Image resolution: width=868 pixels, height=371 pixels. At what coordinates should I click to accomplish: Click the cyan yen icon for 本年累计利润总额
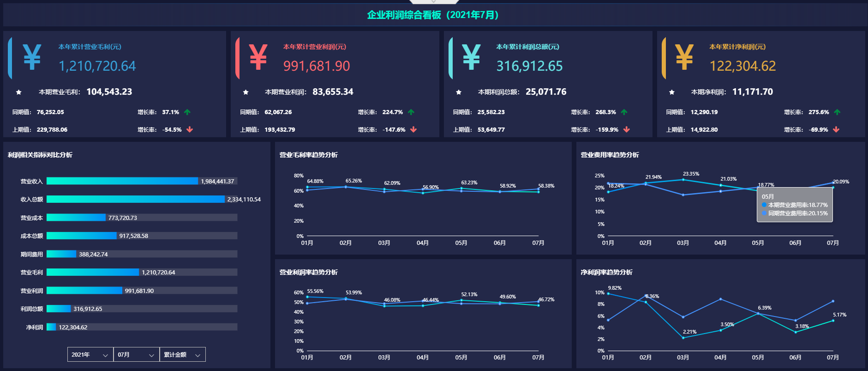tap(471, 57)
